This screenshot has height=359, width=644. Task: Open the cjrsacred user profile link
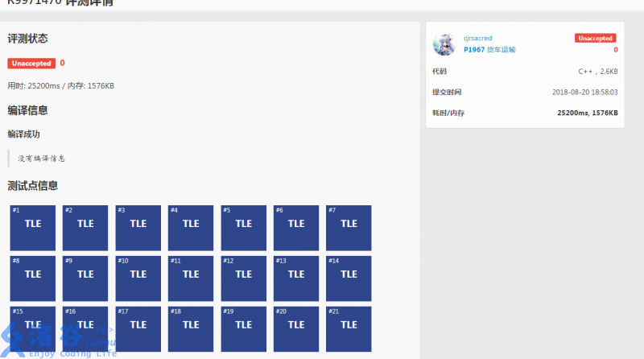pos(477,38)
